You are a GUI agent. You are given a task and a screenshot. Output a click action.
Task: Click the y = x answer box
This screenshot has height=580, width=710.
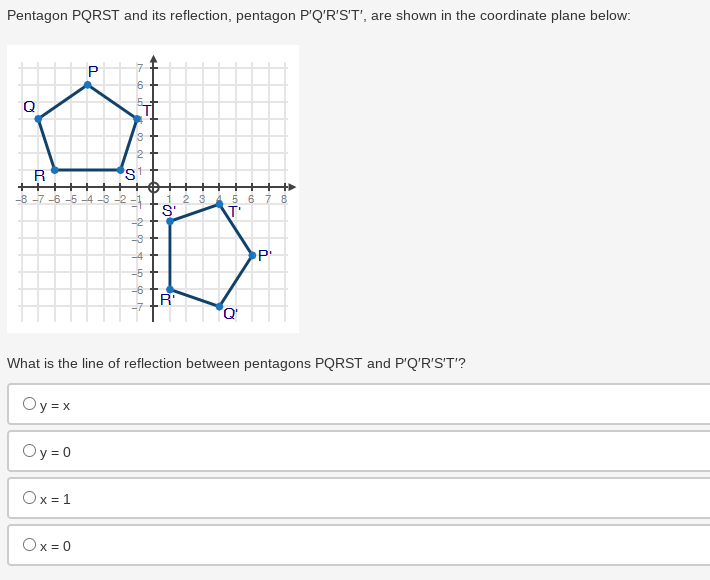click(x=359, y=404)
